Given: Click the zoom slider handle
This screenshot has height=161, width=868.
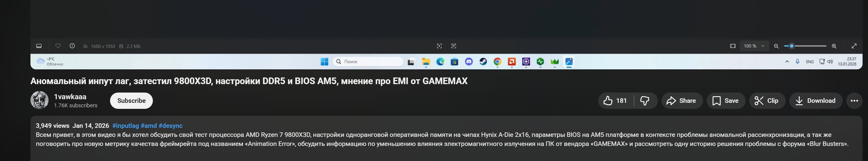Looking at the screenshot, I should click(x=792, y=46).
